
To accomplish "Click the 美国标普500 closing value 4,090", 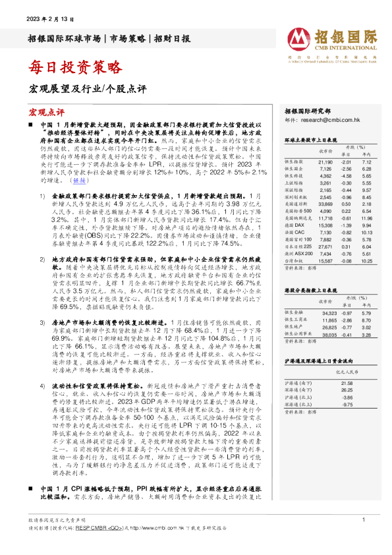I will 326,211.
